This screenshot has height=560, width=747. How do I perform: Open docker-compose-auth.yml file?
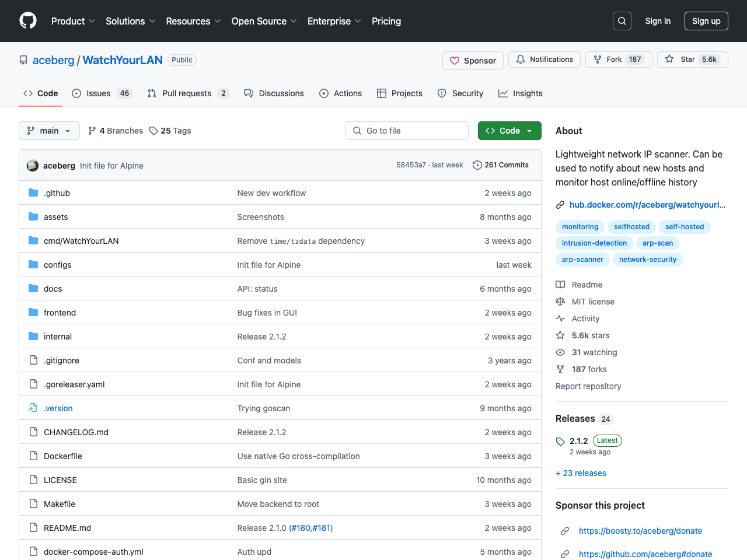[93, 552]
